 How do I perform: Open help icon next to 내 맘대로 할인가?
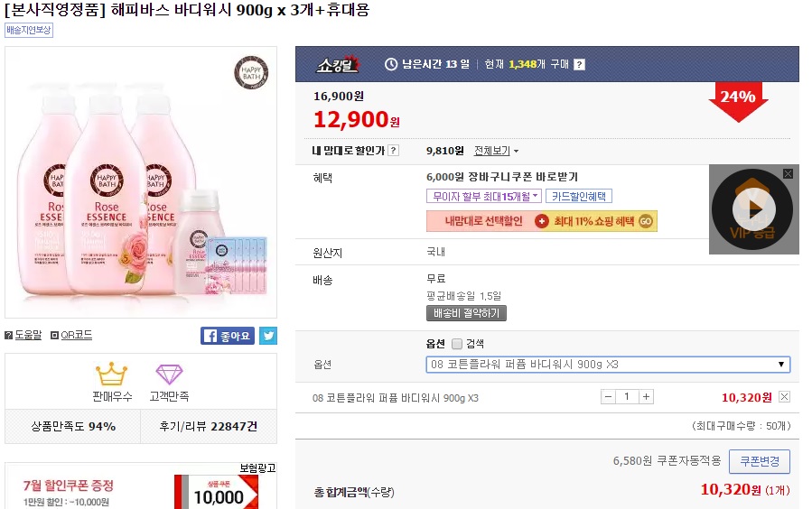(393, 151)
